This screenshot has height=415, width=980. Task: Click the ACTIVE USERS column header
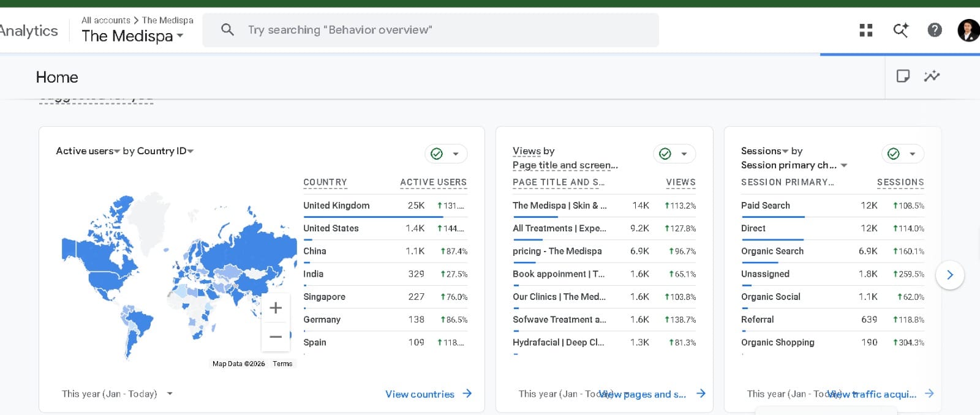(433, 182)
